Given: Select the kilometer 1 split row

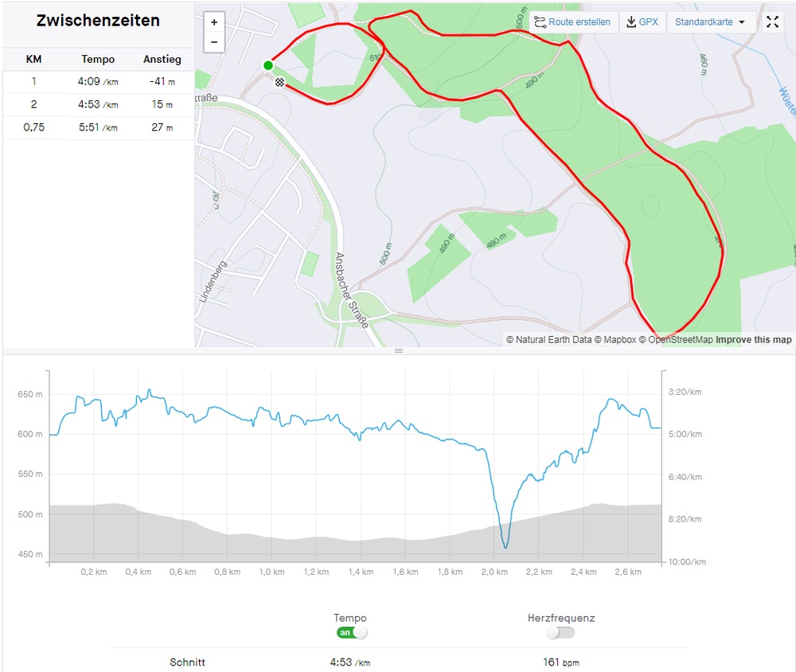Looking at the screenshot, I should pos(98,81).
